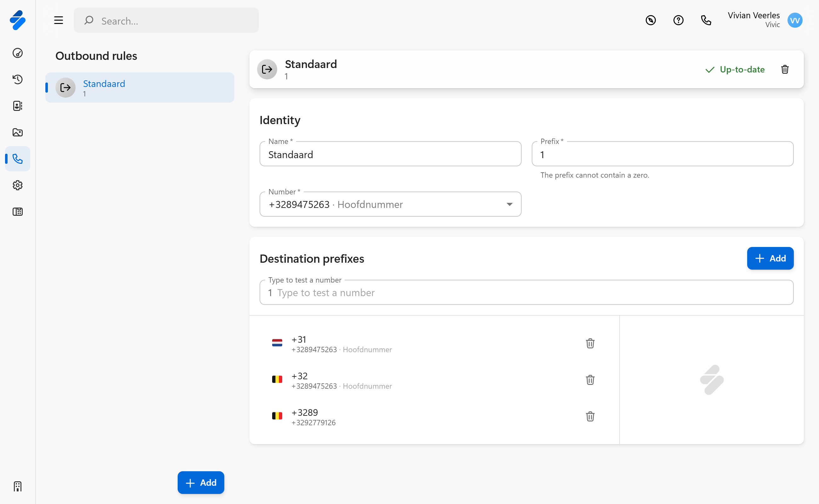Add a new outbound rule
The height and width of the screenshot is (504, 819).
tap(201, 482)
